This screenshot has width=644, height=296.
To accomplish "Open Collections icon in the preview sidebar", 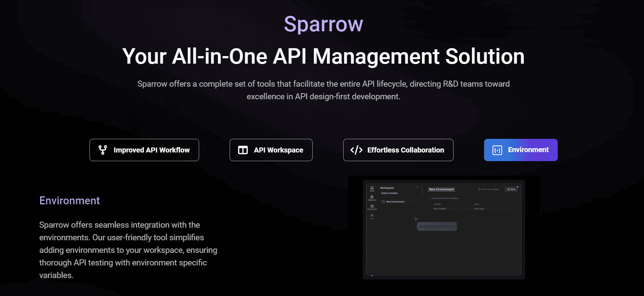I will (372, 198).
